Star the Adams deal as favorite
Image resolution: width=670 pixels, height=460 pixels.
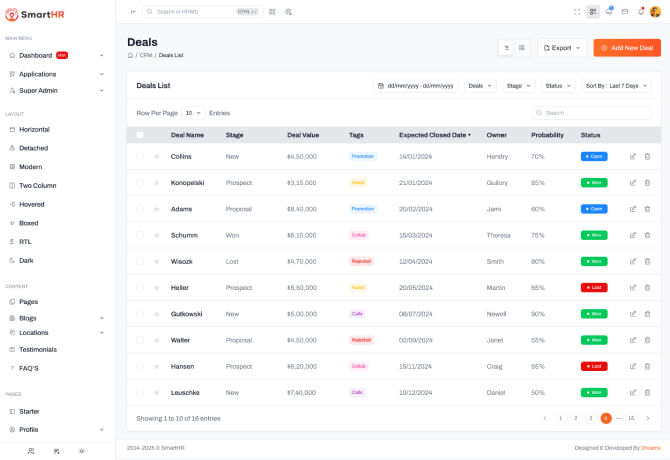coord(156,209)
